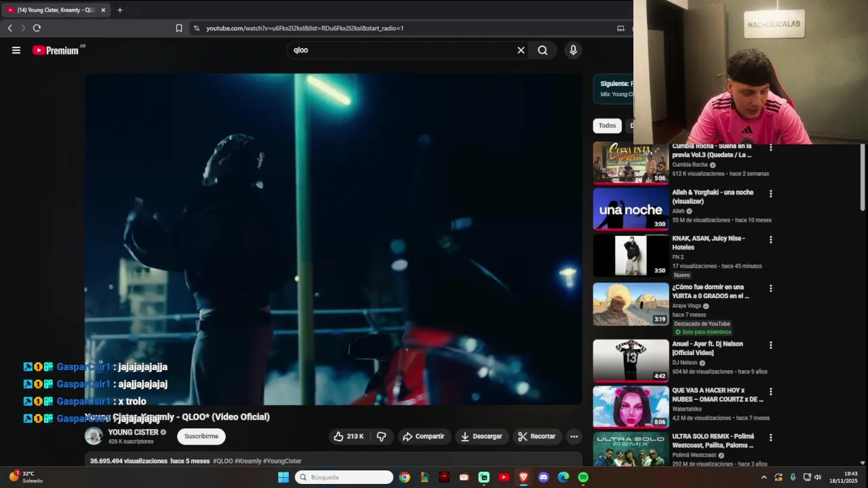Click the 'Nuevo' badge on Hoteles video
Viewport: 868px width, 488px height.
pos(682,275)
